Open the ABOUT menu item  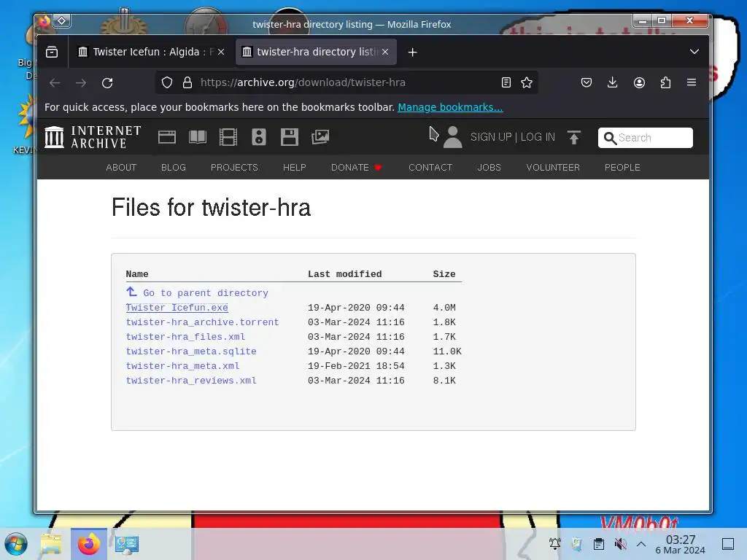(121, 168)
